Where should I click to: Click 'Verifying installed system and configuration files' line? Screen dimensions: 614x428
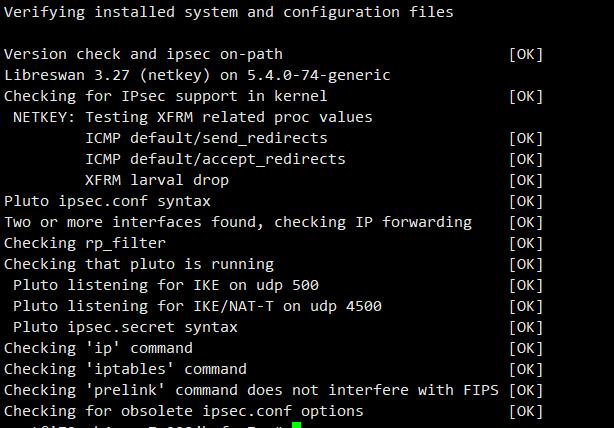pos(229,12)
